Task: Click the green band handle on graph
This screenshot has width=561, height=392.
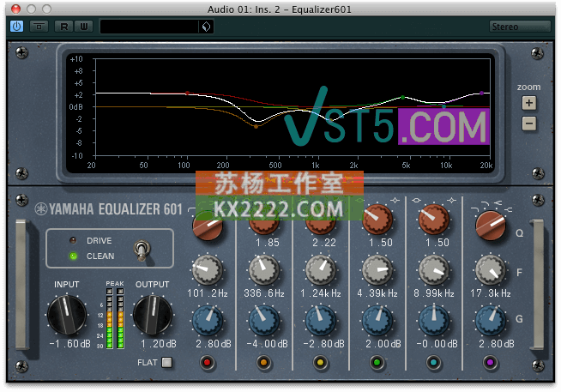Action: point(403,97)
